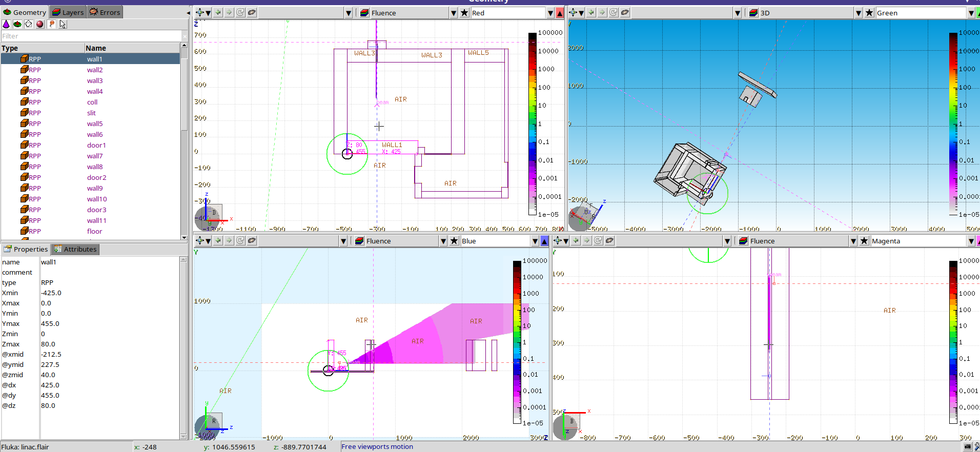Screen dimensions: 980x452
Task: Toggle the red sphere objects filter
Action: 40,24
